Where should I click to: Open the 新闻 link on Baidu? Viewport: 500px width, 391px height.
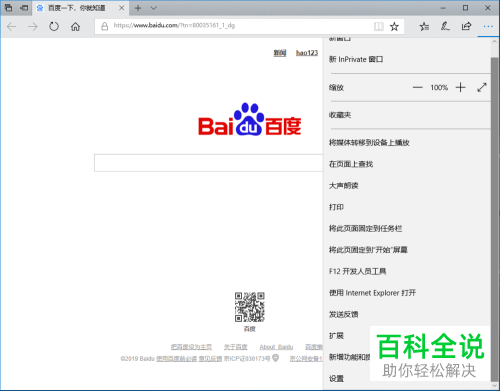click(x=280, y=53)
